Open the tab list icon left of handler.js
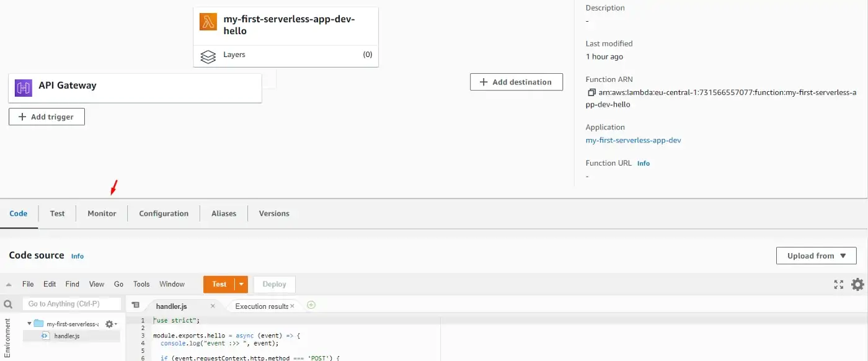This screenshot has width=868, height=361. point(135,305)
